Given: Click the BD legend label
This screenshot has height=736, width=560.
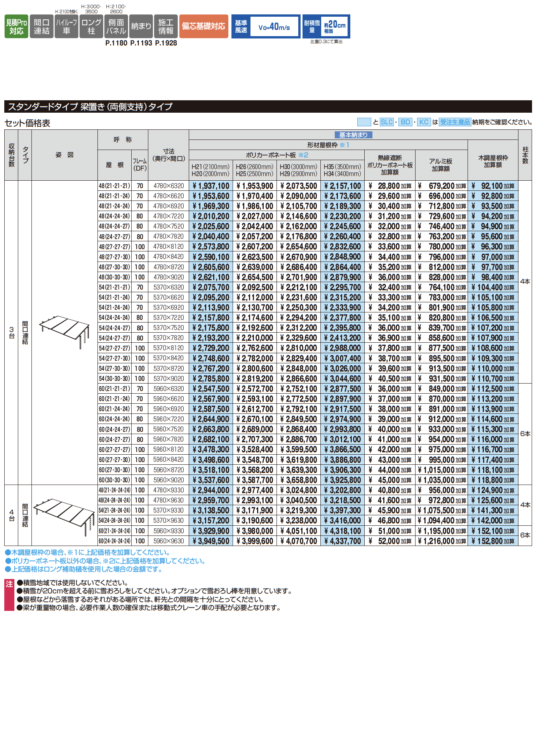Looking at the screenshot, I should [405, 122].
